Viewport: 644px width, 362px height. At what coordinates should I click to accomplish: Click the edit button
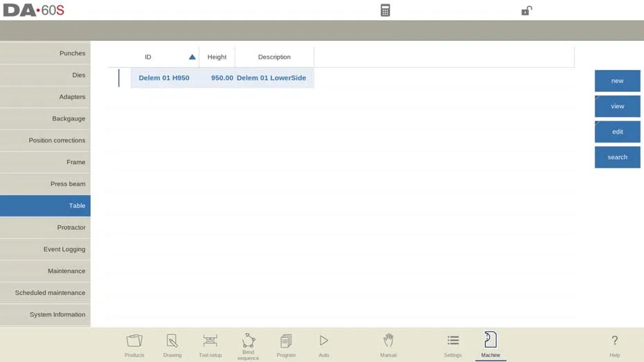point(617,132)
